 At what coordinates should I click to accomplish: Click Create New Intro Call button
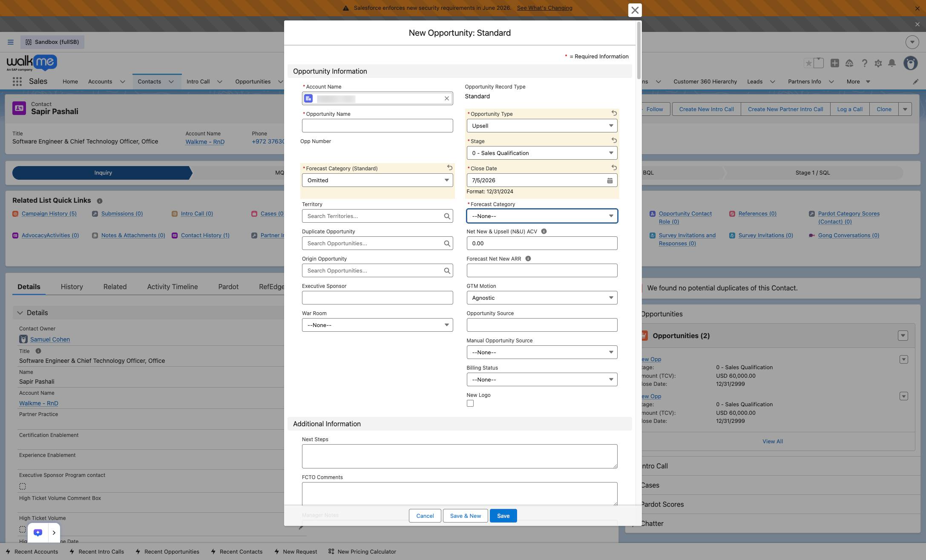706,109
